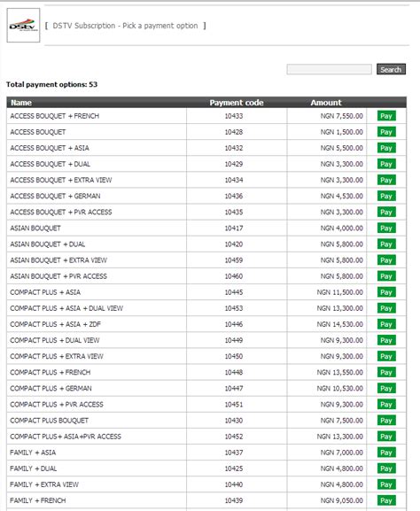Pay for COMPACT PLUS + DUAL VIEW
The width and height of the screenshot is (420, 511).
pos(386,340)
